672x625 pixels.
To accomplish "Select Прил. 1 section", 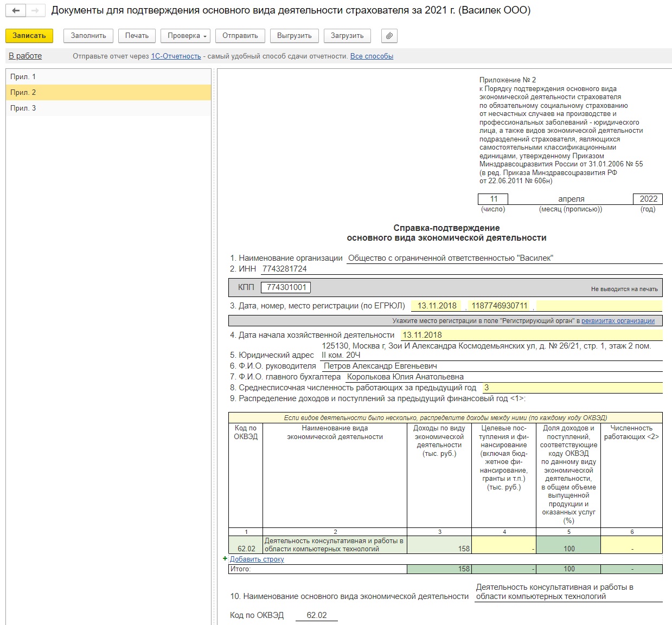I will [108, 77].
